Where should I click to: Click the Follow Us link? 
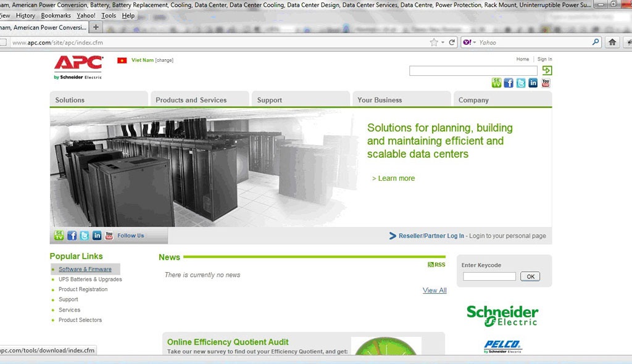click(x=131, y=236)
